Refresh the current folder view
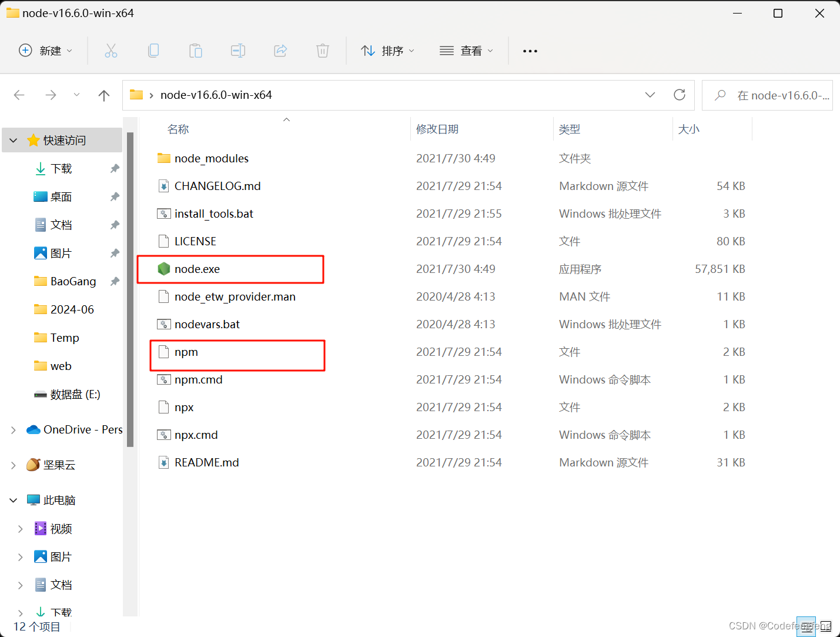This screenshot has height=637, width=840. (680, 95)
